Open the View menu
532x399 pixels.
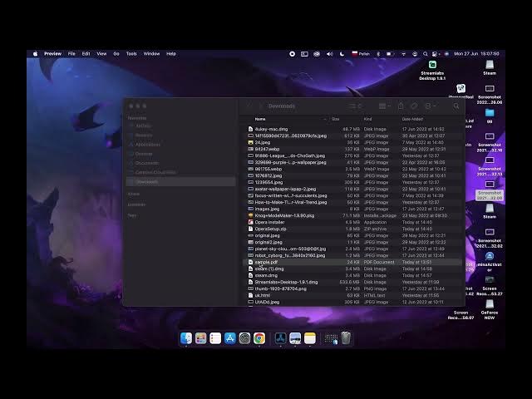coord(101,53)
